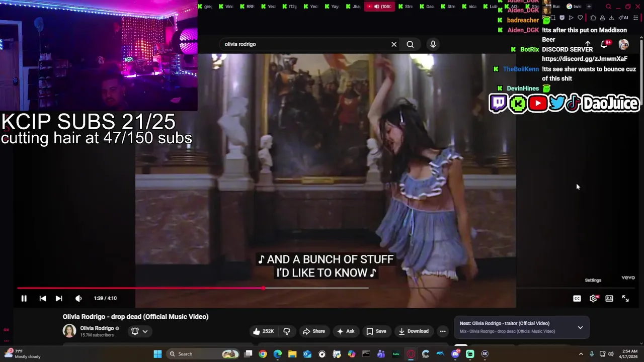The width and height of the screenshot is (644, 362).
Task: Open notification bell subscription dropdown
Action: click(139, 331)
